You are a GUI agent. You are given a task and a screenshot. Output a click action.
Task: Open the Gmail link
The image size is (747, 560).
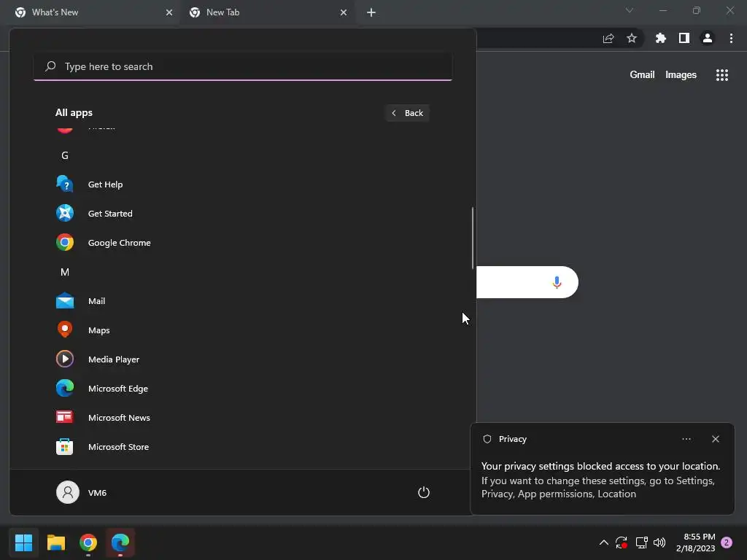[x=642, y=75]
